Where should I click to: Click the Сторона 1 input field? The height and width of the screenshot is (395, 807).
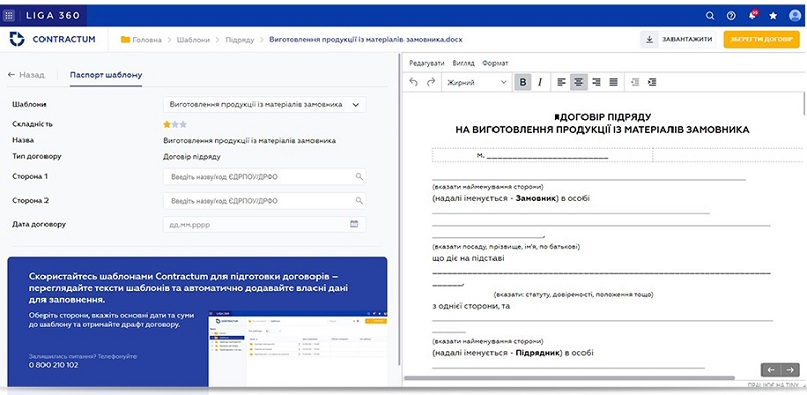click(265, 177)
